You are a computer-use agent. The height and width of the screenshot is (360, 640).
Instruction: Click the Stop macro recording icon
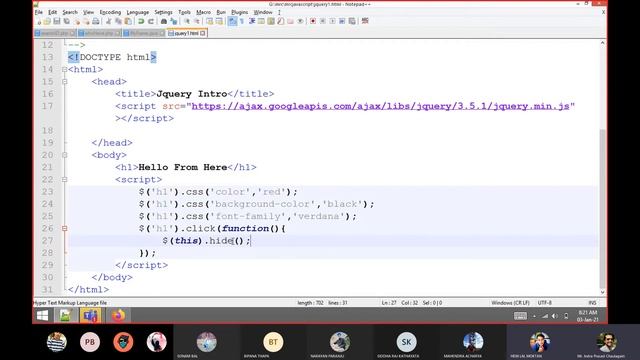coord(323,21)
